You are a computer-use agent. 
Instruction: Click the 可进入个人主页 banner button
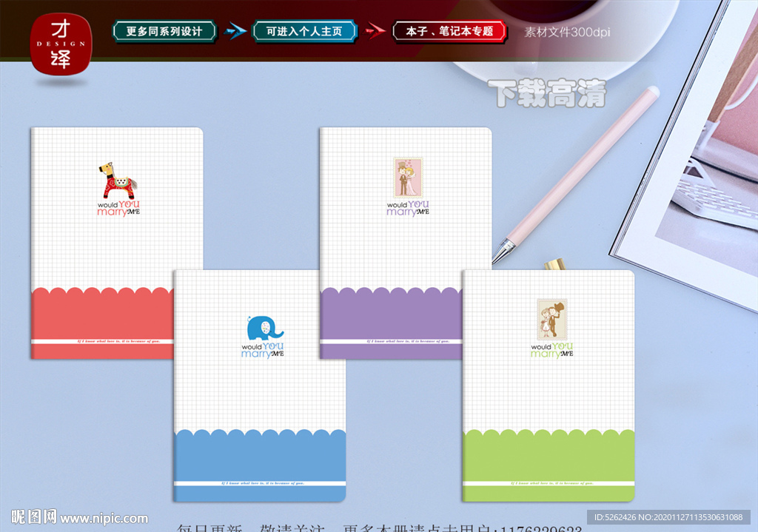[x=304, y=32]
